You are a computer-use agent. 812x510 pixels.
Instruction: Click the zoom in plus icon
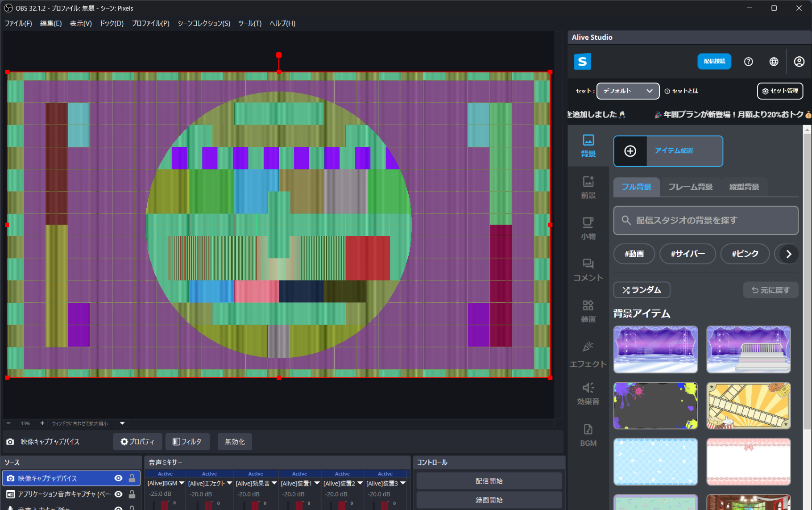(x=42, y=423)
